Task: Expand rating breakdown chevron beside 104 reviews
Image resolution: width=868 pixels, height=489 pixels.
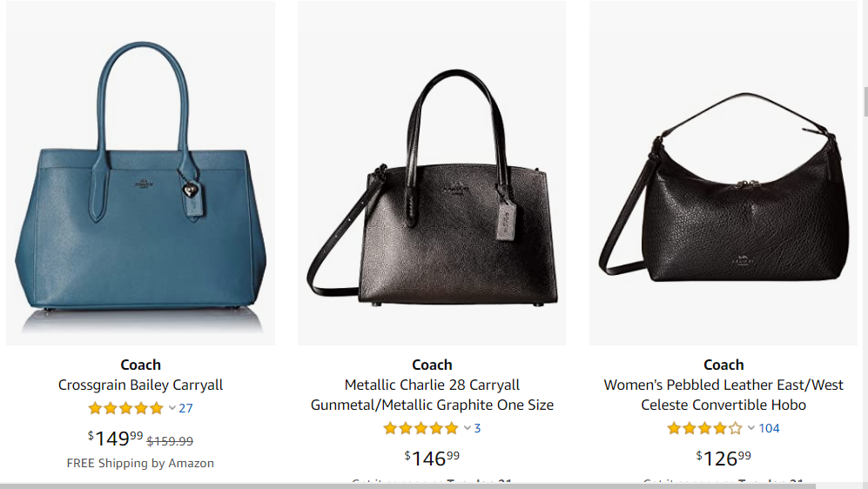Action: [751, 428]
